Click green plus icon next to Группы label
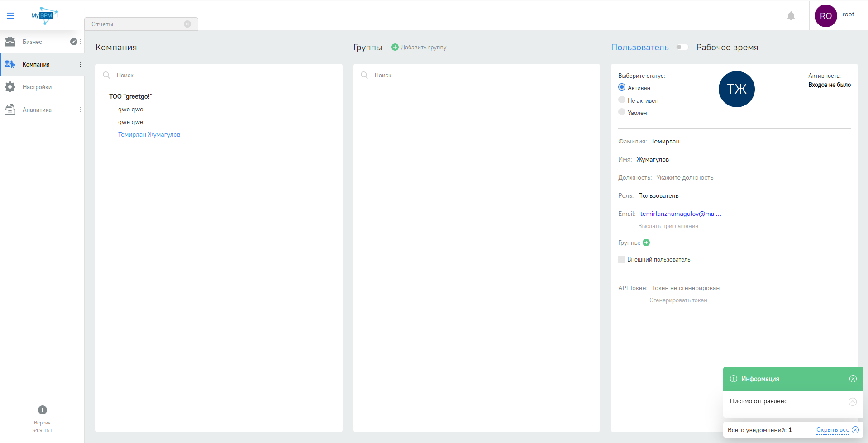868x443 pixels. [x=646, y=243]
